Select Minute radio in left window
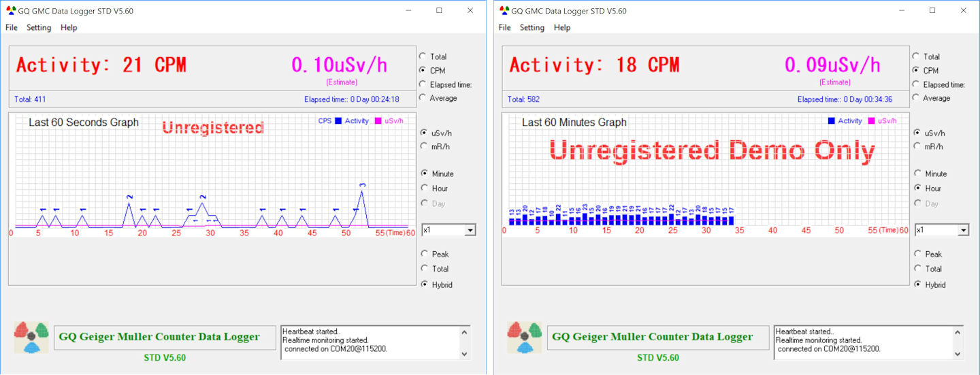 tap(425, 174)
